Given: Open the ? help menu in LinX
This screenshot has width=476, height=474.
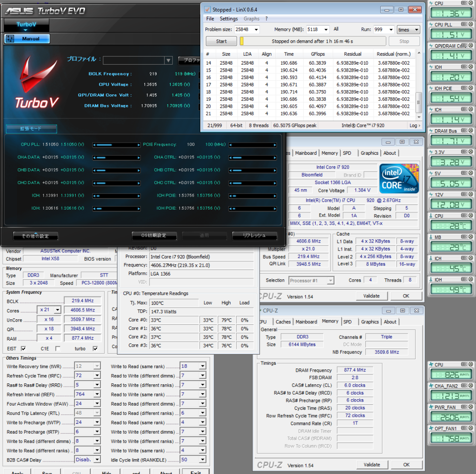Looking at the screenshot, I should pyautogui.click(x=266, y=19).
